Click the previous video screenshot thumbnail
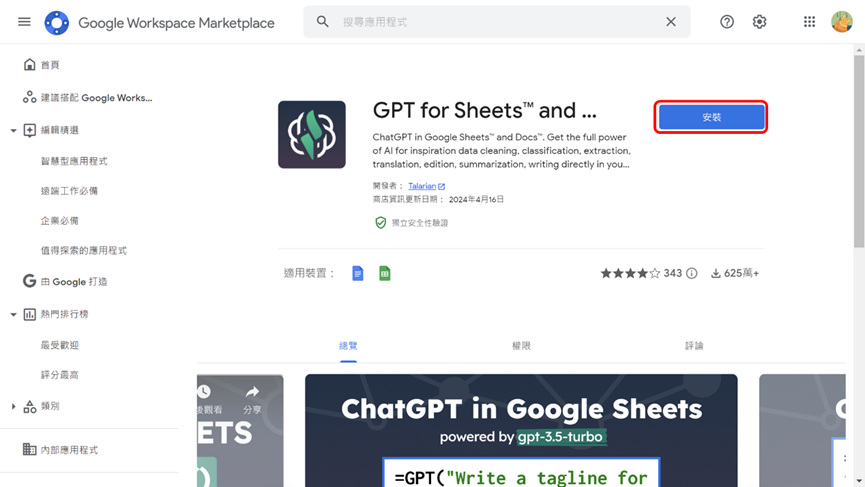Image resolution: width=865 pixels, height=487 pixels. point(240,431)
